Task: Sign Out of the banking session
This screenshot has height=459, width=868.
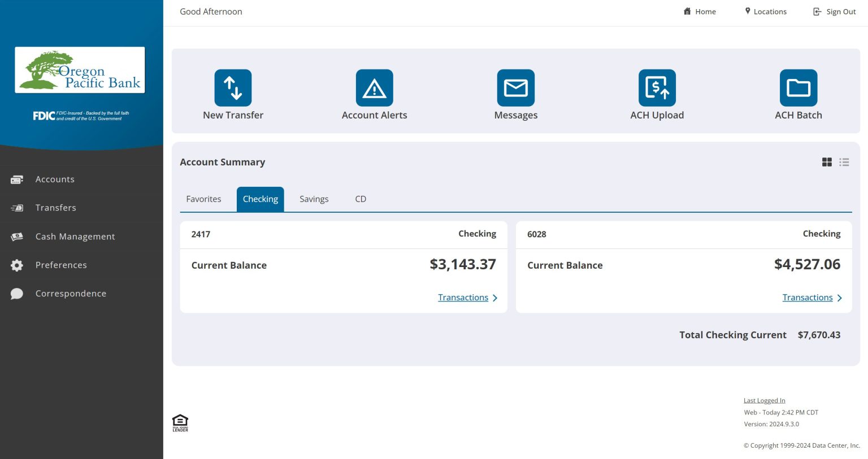Action: [835, 11]
